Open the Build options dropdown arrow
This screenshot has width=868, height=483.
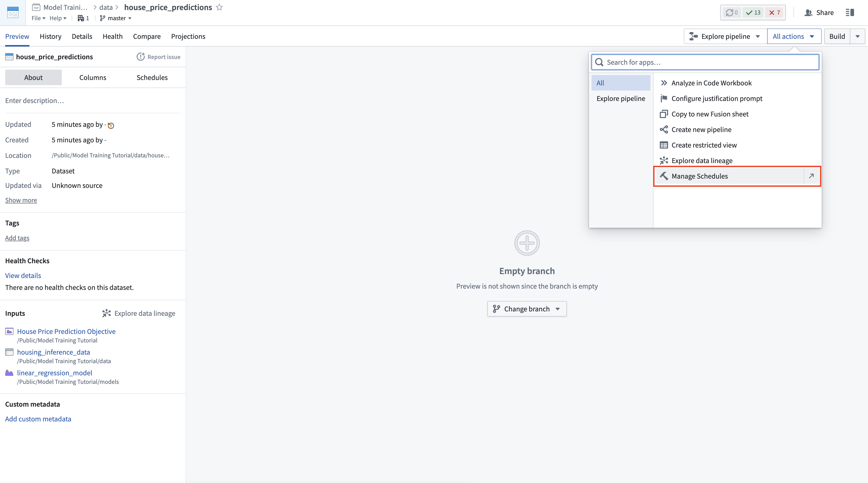pos(858,36)
